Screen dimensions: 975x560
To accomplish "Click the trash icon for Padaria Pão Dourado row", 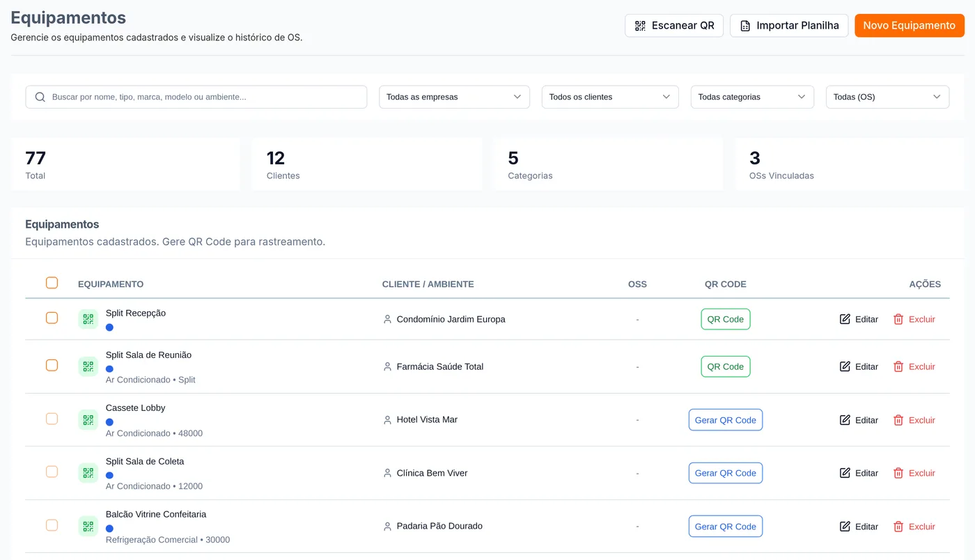I will (x=898, y=527).
